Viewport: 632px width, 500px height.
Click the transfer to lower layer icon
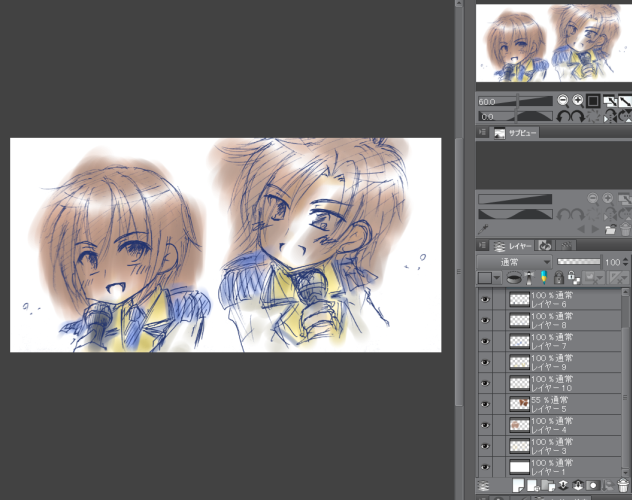tap(563, 485)
